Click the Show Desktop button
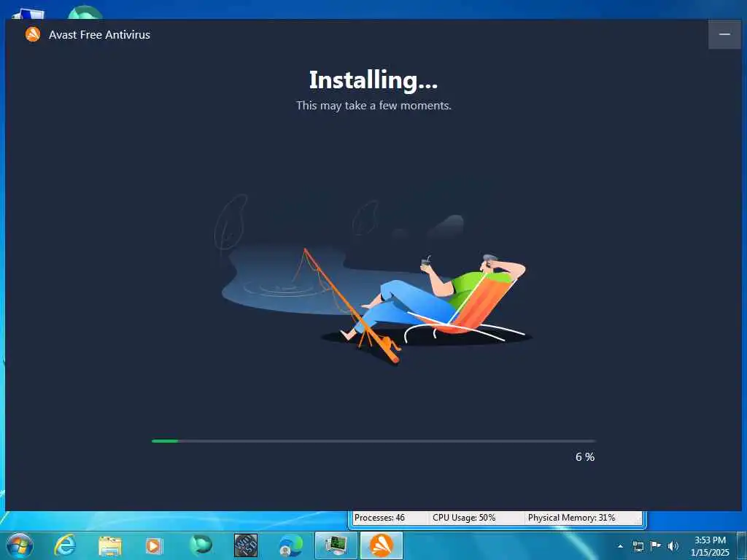747x560 pixels. point(742,546)
